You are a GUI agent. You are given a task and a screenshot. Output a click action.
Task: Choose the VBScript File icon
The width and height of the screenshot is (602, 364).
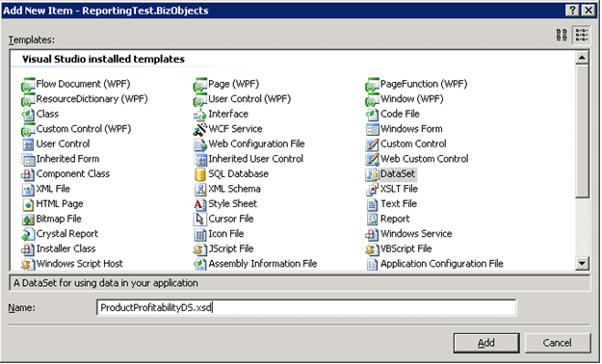[x=372, y=249]
